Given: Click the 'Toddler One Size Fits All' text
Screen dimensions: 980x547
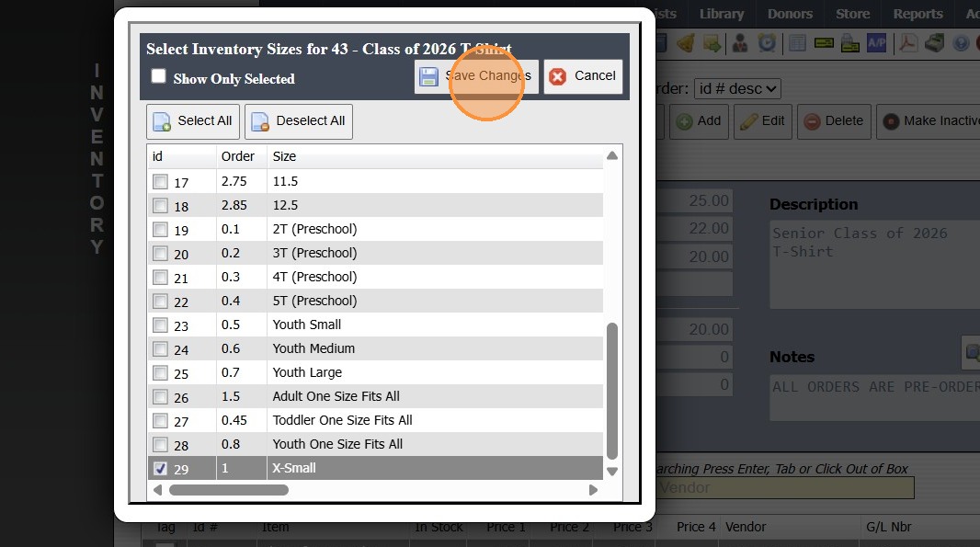Looking at the screenshot, I should pos(343,421).
